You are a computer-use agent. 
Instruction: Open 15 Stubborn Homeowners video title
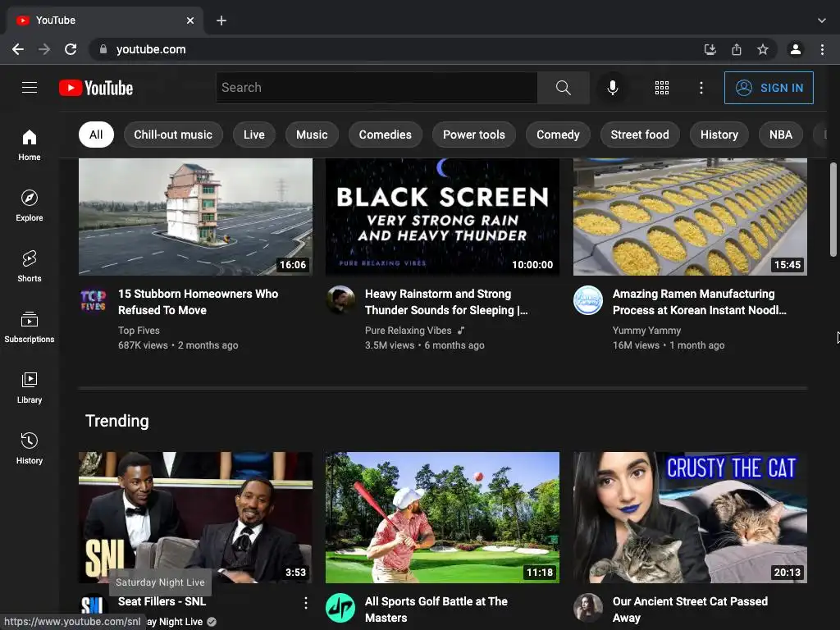point(198,302)
